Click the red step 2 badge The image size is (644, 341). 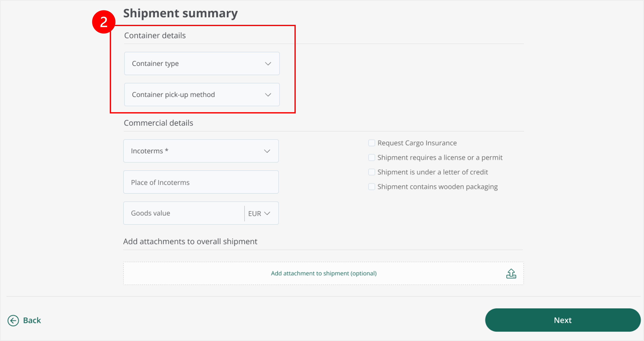[x=104, y=22]
